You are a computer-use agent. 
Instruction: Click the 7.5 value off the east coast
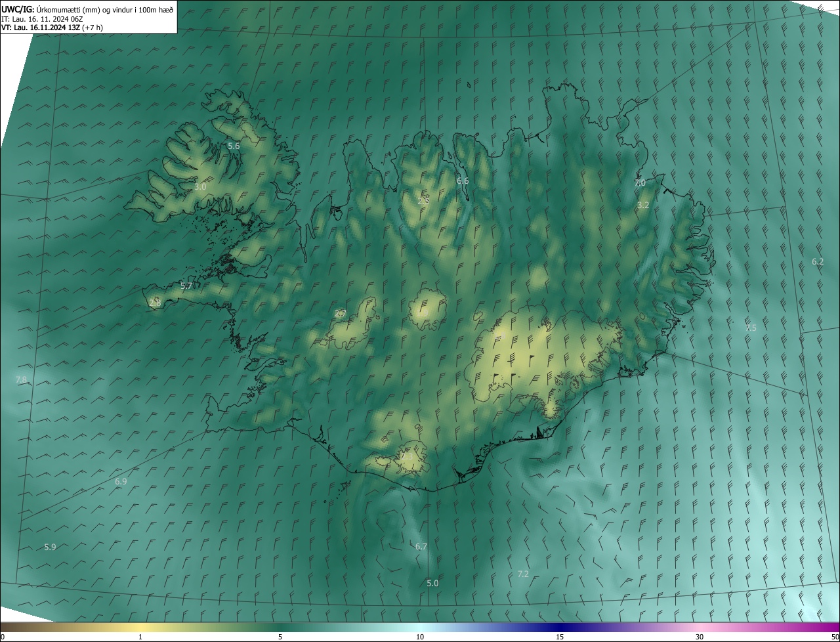[751, 328]
